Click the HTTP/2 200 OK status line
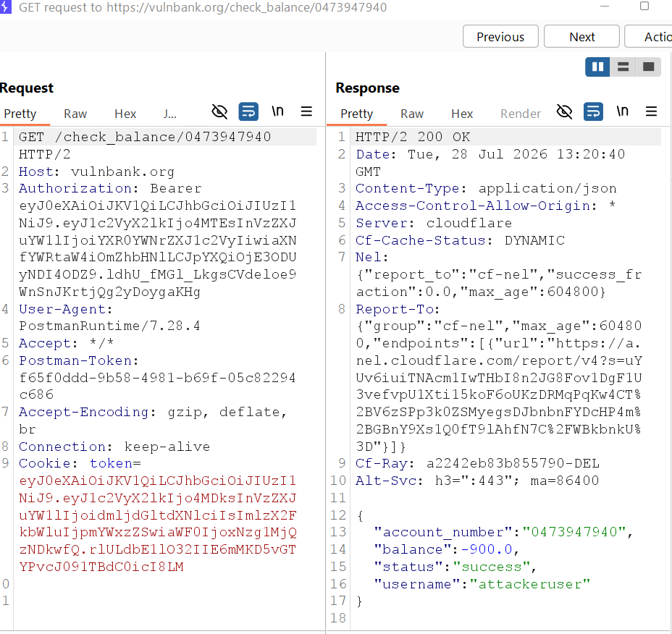 [413, 137]
